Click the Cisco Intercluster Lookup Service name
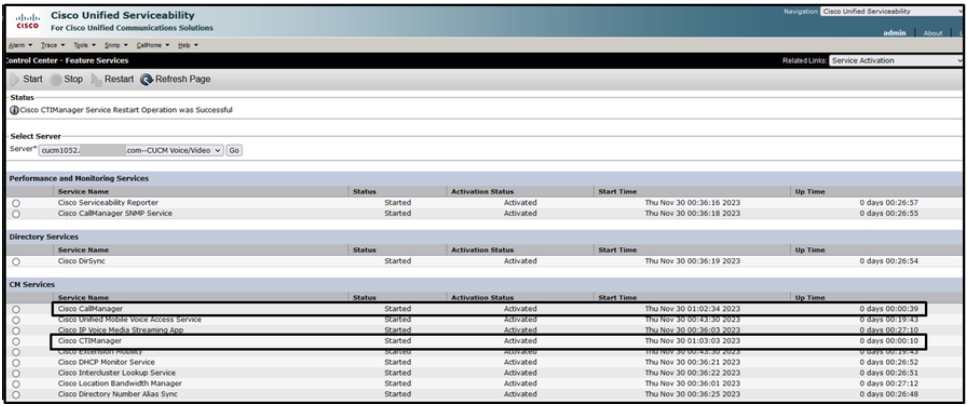 (117, 372)
